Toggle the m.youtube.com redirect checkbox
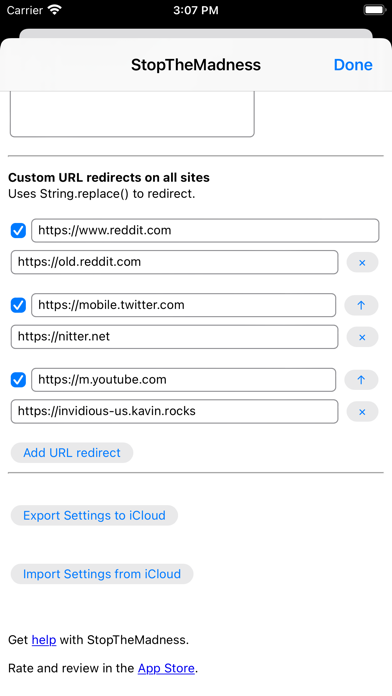 (x=18, y=380)
